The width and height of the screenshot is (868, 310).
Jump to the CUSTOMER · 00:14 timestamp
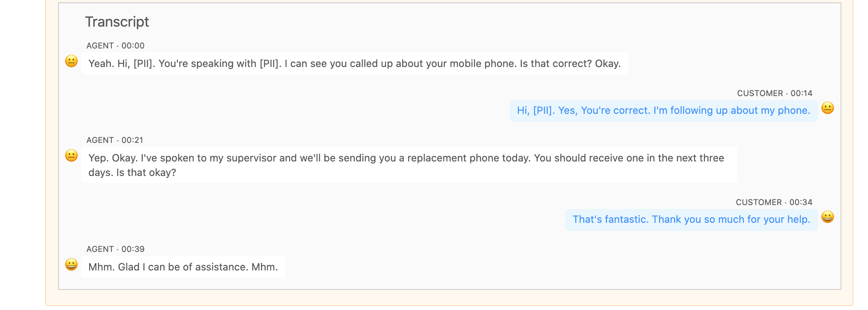tap(774, 93)
